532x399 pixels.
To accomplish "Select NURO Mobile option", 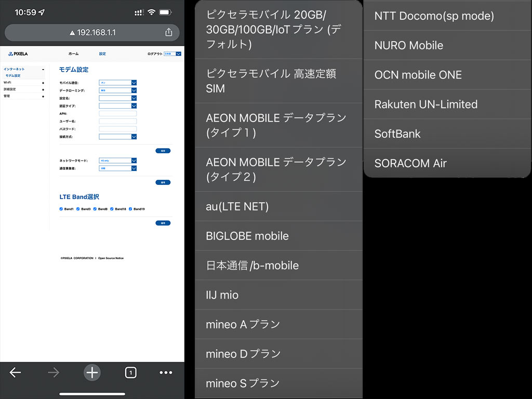I will pyautogui.click(x=447, y=45).
